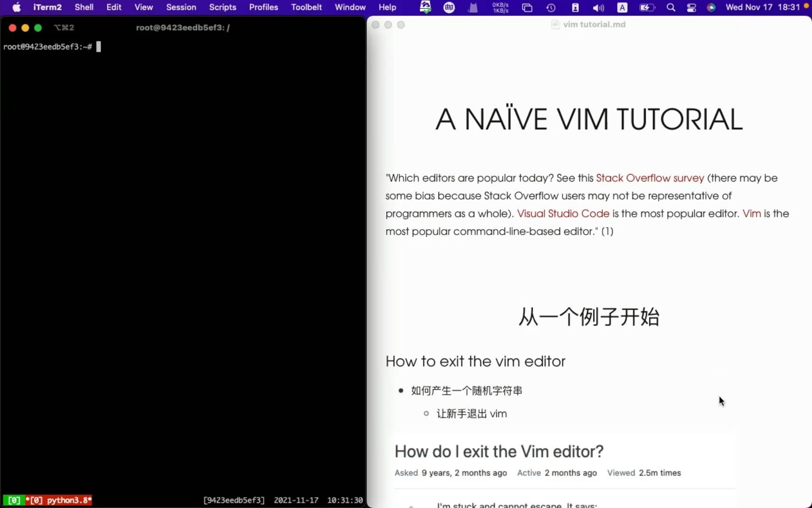Open the Edit menu
Image resolution: width=812 pixels, height=508 pixels.
click(114, 7)
